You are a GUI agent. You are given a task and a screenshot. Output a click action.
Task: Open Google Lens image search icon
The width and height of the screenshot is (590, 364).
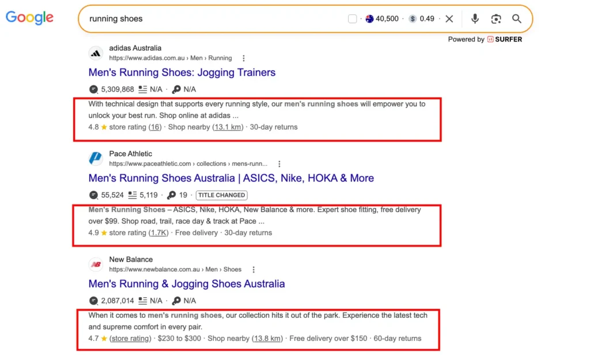coord(496,19)
